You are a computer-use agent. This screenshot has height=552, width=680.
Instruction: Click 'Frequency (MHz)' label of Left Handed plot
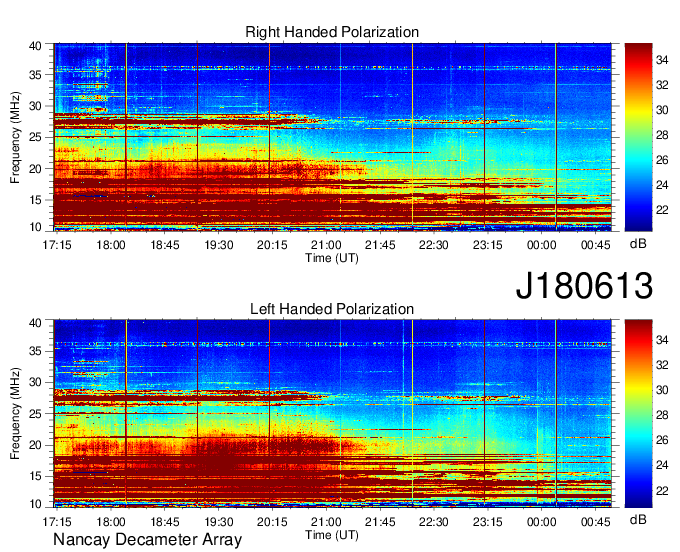click(x=15, y=414)
